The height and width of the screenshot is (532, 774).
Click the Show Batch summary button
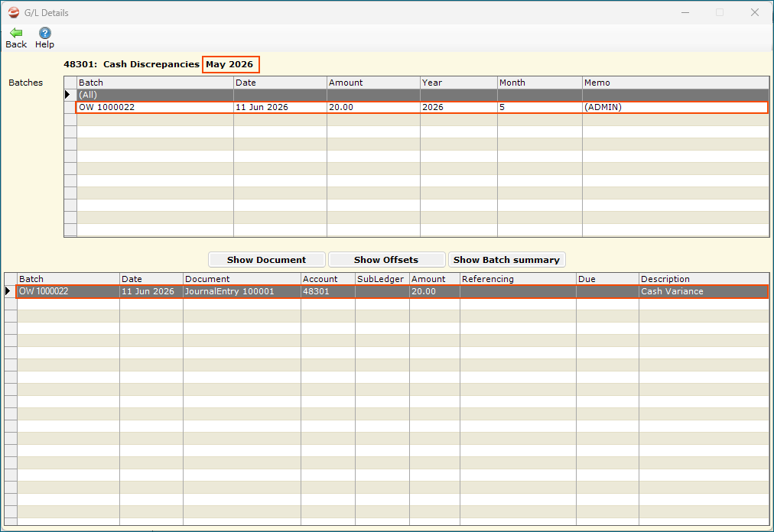[x=506, y=260]
